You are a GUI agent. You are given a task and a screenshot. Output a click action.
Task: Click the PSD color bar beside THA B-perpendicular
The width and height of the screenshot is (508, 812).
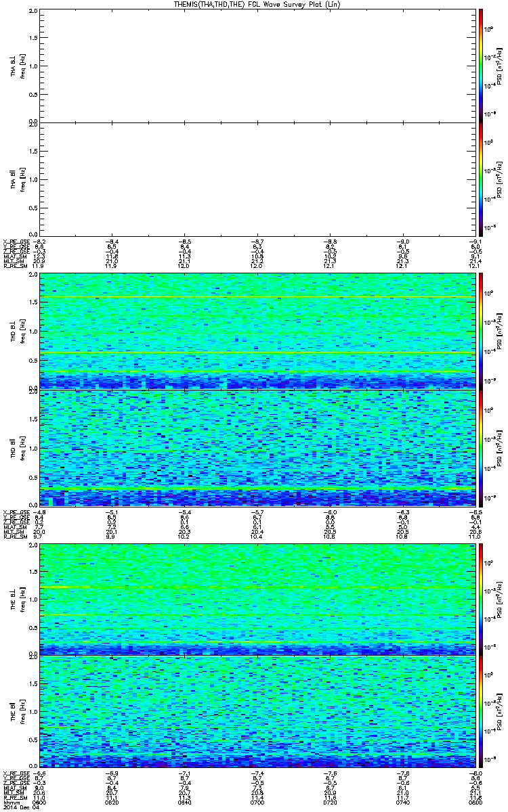coord(481,66)
